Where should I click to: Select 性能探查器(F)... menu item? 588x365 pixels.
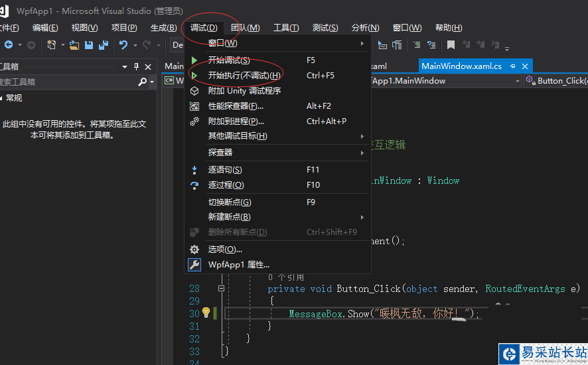click(277, 106)
